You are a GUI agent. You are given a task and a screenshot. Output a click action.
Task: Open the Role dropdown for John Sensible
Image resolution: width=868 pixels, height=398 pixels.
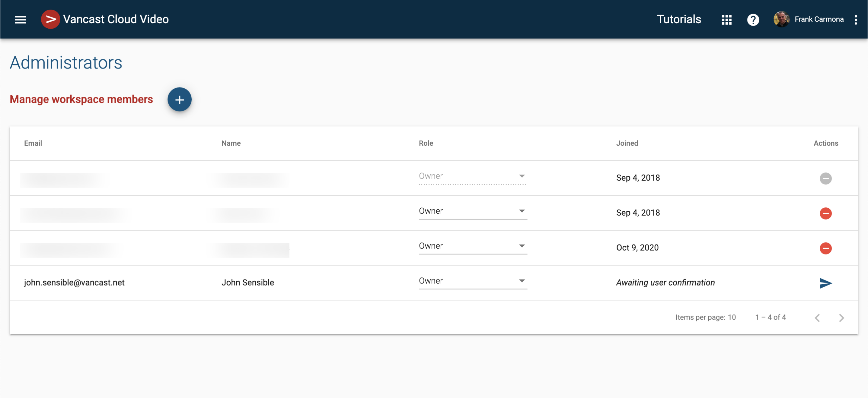click(x=472, y=281)
